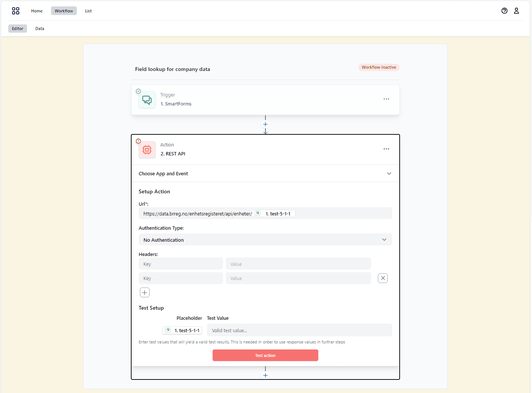Screen dimensions: 532x393
Task: Click the REST API chip icon
Action: click(147, 149)
